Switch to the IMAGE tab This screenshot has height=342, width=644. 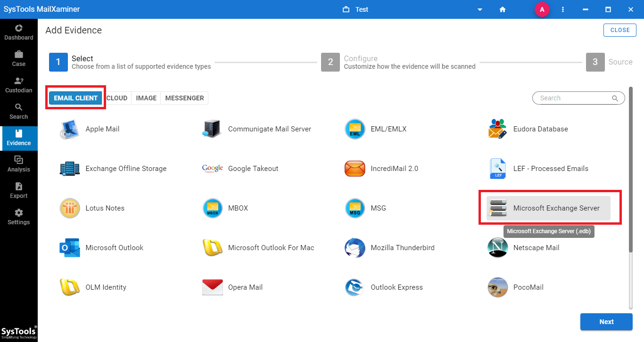(146, 98)
